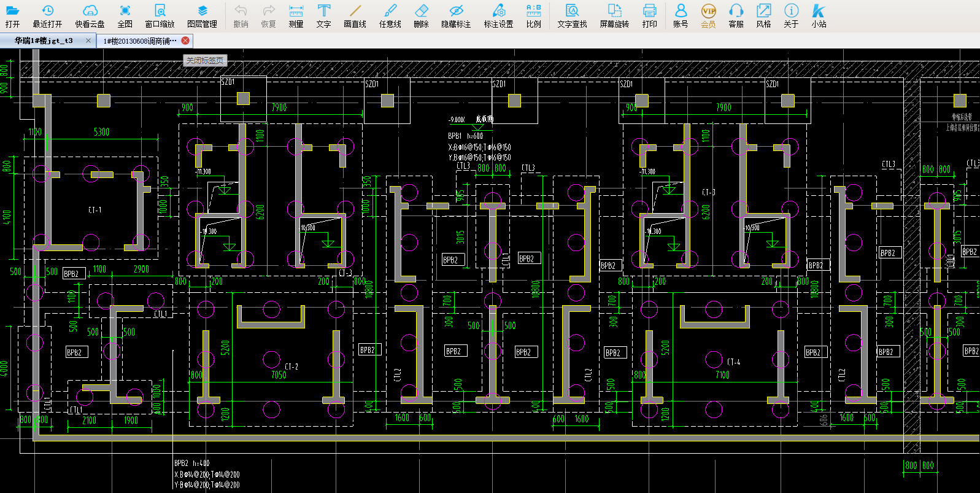Open the 快看云盘 cloud drive
The width and height of the screenshot is (980, 493).
[90, 16]
